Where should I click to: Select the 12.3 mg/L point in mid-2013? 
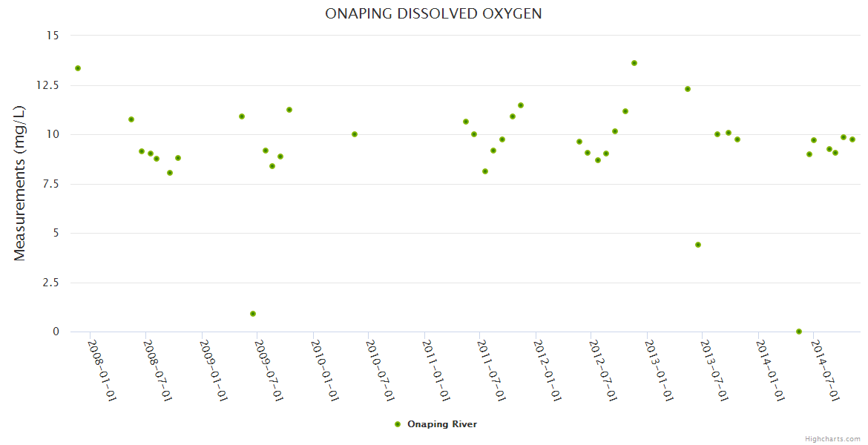click(688, 89)
